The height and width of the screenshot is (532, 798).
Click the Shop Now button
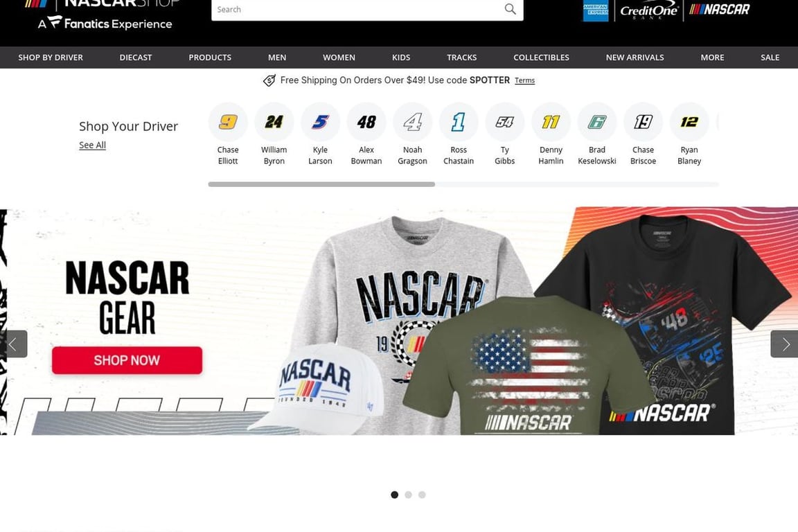pos(127,360)
